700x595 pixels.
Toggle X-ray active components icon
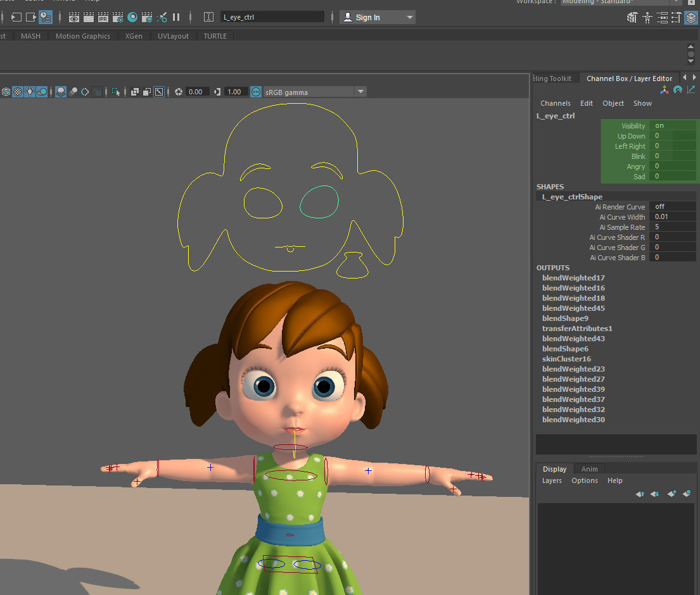147,92
